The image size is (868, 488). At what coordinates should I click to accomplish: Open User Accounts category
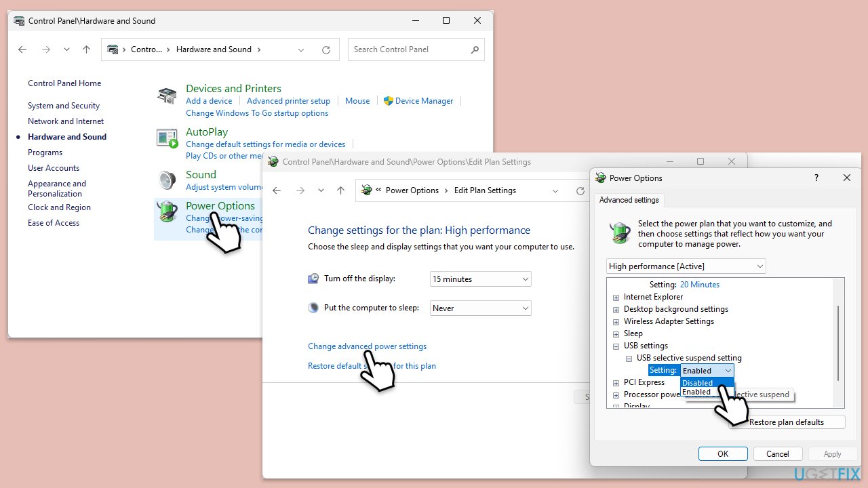(54, 168)
